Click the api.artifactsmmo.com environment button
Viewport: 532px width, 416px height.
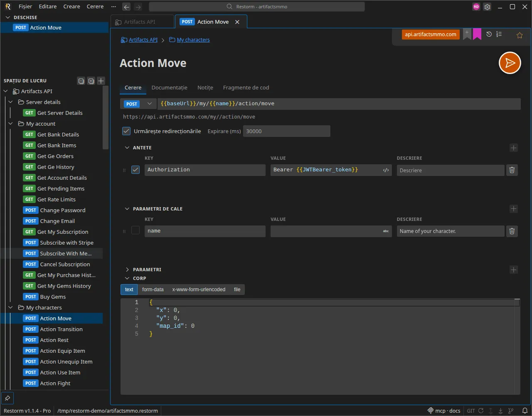(431, 35)
